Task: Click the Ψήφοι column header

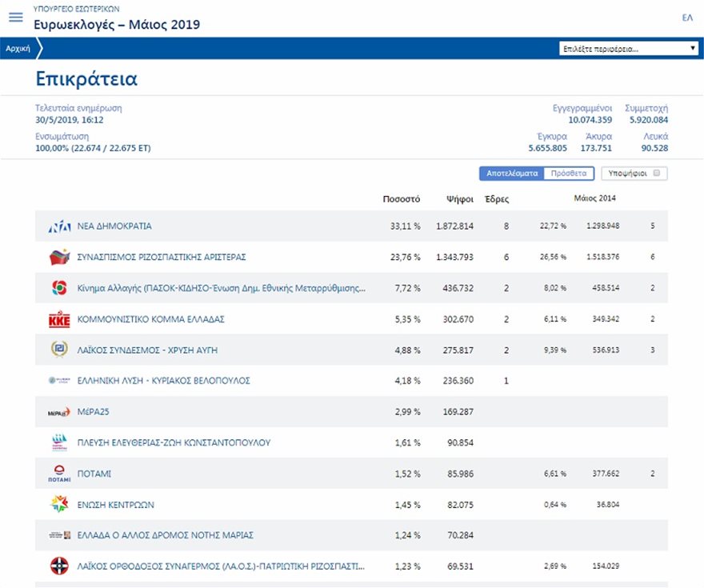Action: click(x=460, y=198)
